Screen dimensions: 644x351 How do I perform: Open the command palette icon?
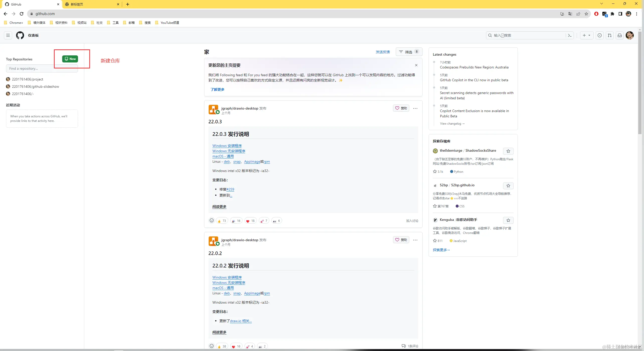570,35
